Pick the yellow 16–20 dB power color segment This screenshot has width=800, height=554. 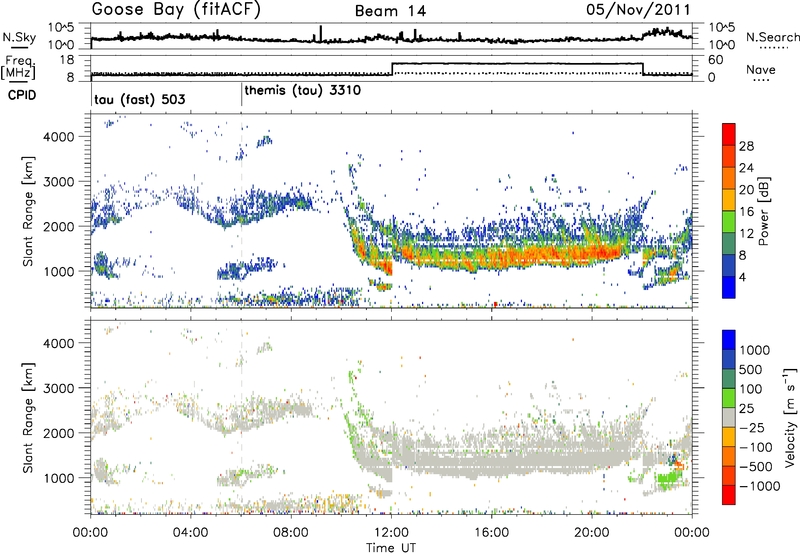point(729,200)
